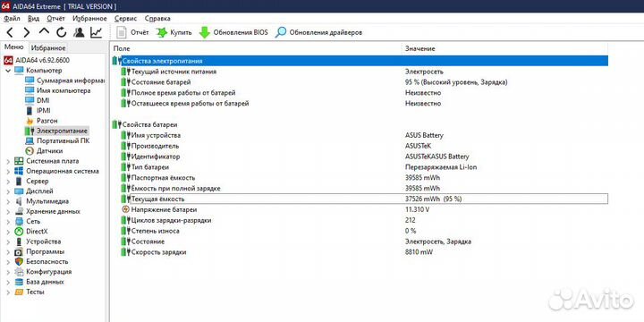Click the Программы camera icon

tap(19, 251)
